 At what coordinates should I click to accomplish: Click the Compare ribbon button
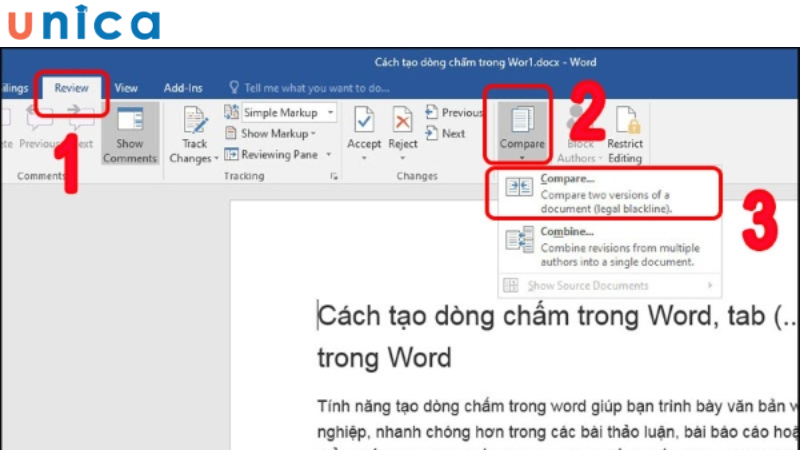(x=521, y=130)
